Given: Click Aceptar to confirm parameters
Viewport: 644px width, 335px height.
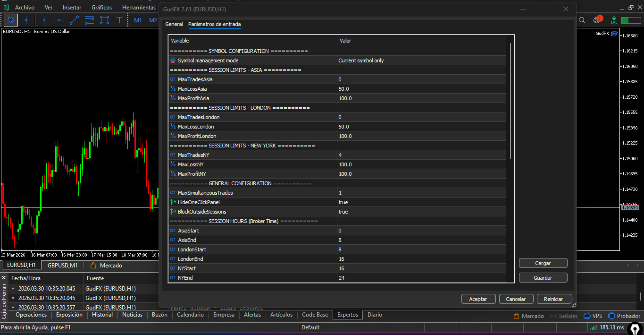Looking at the screenshot, I should (x=478, y=299).
